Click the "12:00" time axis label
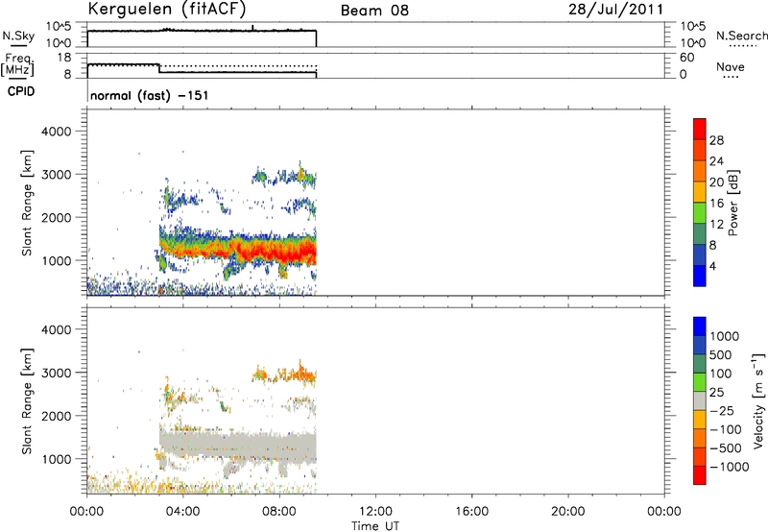The image size is (768, 532). pyautogui.click(x=375, y=512)
